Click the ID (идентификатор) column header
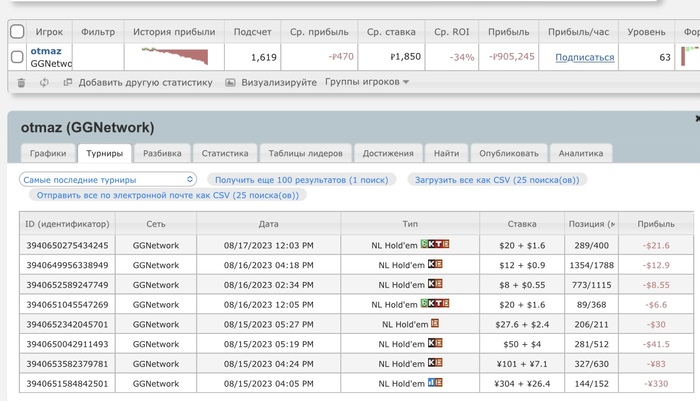The image size is (700, 401). click(x=67, y=224)
